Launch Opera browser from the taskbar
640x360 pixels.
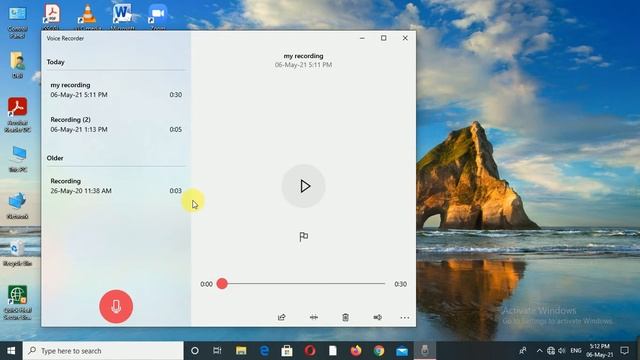(x=310, y=351)
